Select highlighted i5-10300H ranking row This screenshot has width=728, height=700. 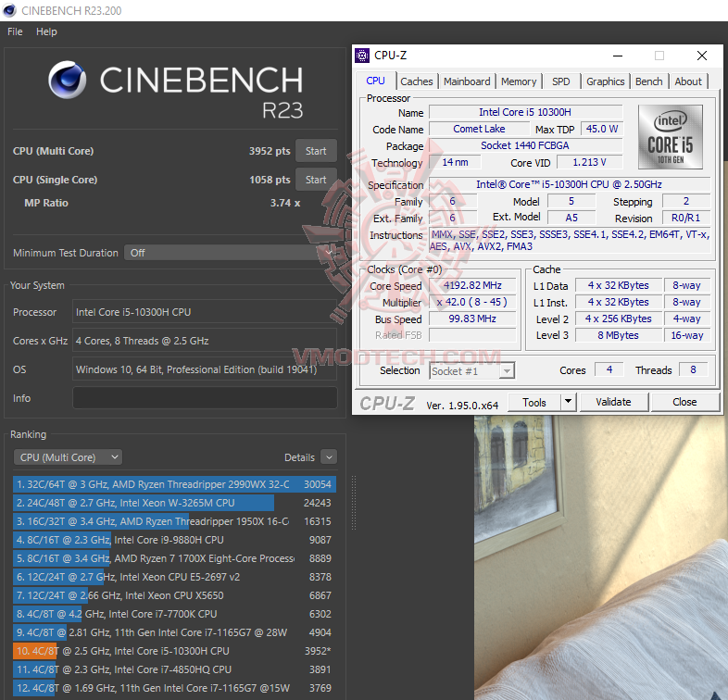(x=174, y=651)
